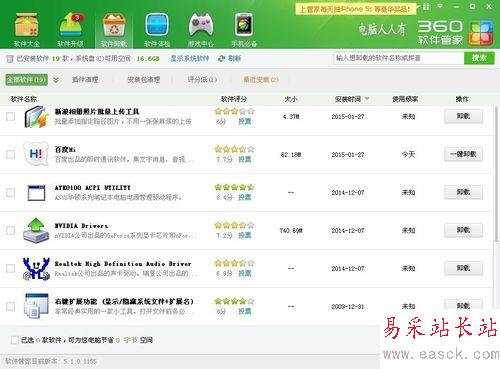The height and width of the screenshot is (369, 500).
Task: Click the refresh icon next to 刷新
Action: point(221,59)
